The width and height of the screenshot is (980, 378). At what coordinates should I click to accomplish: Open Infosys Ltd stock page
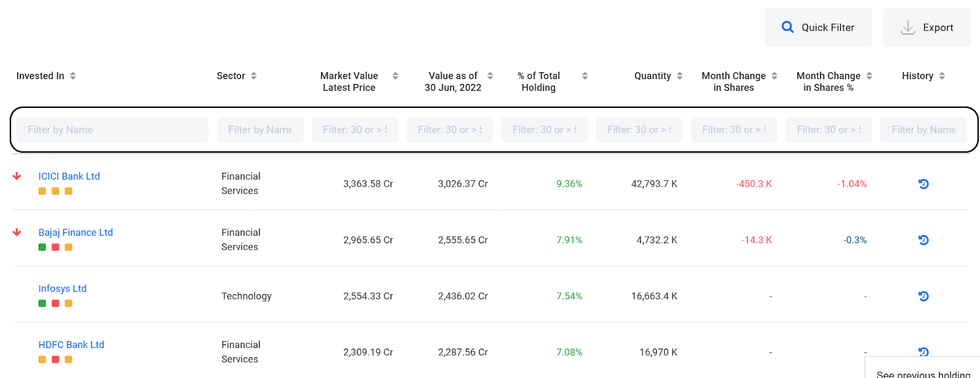[x=62, y=289]
